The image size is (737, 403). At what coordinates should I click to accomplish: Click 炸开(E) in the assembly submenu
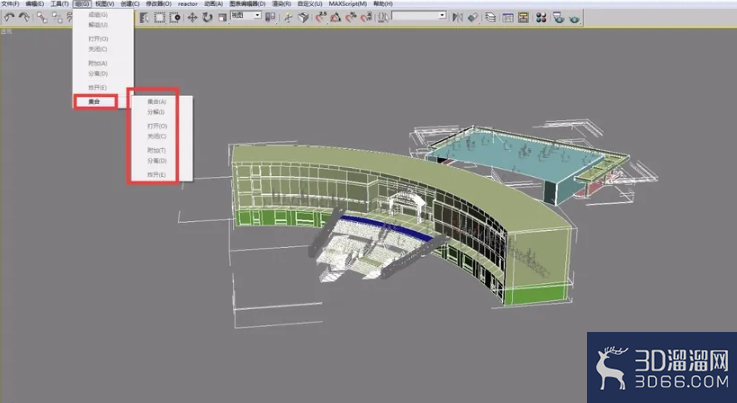click(x=157, y=175)
